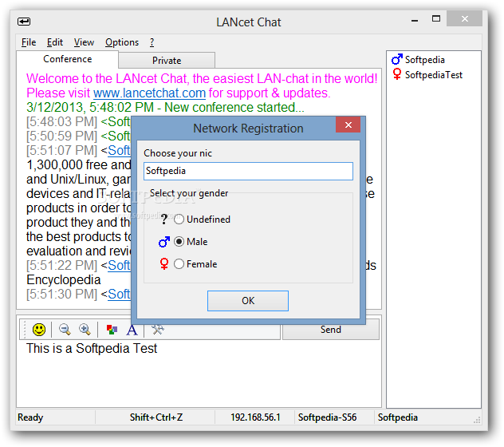The width and height of the screenshot is (504, 447).
Task: Click the Soft nickname link at 5:51:07 PM
Action: [x=120, y=150]
